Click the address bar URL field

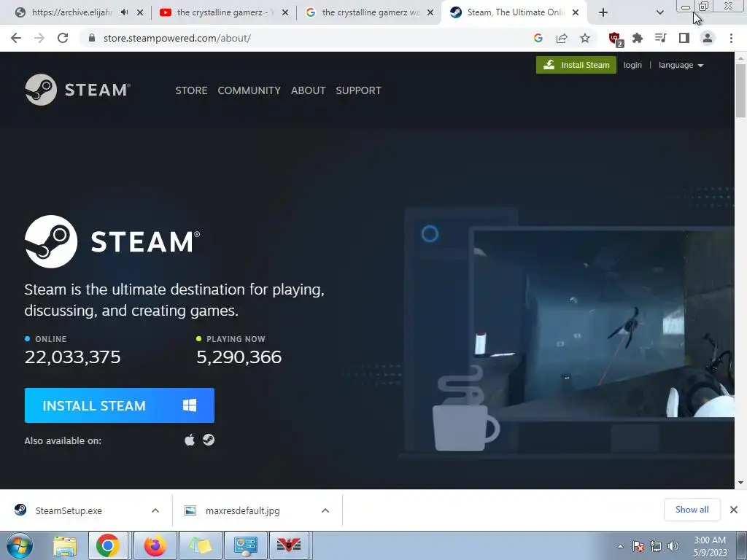[305, 38]
